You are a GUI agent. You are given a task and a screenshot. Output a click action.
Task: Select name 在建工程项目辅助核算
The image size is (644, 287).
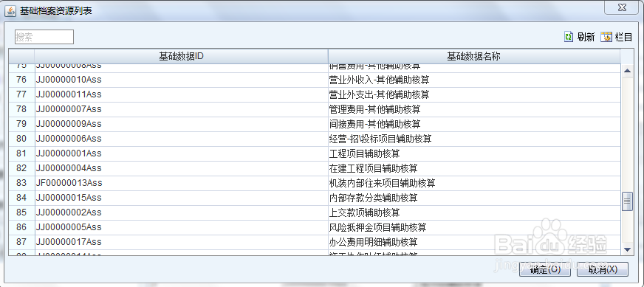[x=474, y=168]
